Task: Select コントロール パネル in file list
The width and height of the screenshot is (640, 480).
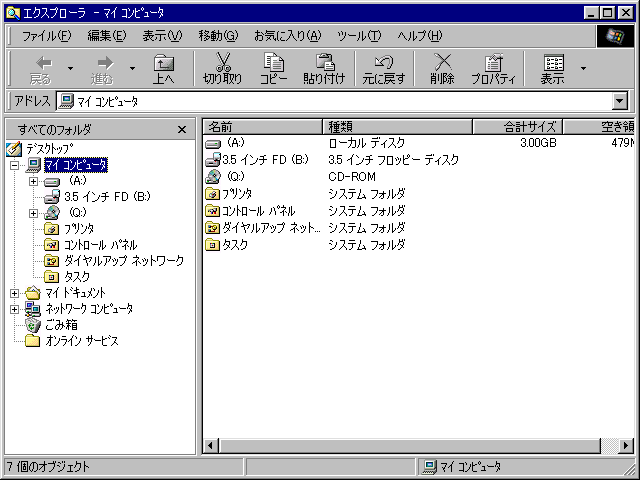Action: pos(250,211)
